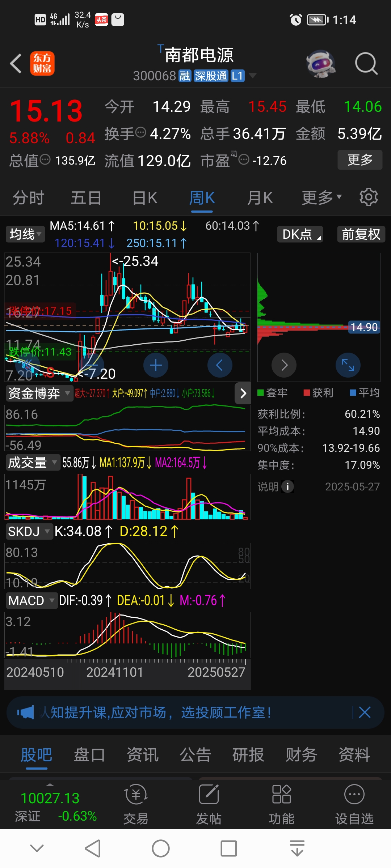Tap the 获利 red legend swatch
This screenshot has width=391, height=868.
(307, 393)
